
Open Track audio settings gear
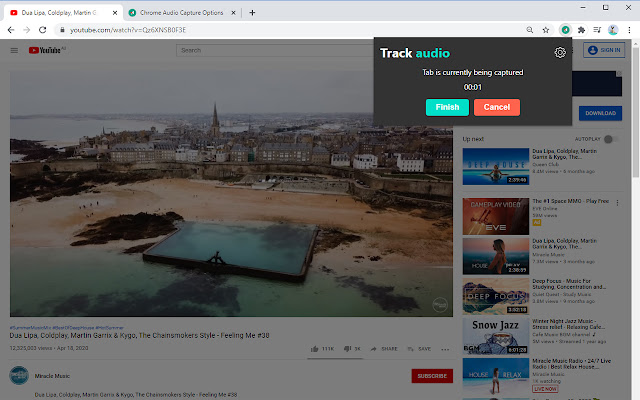pyautogui.click(x=560, y=53)
